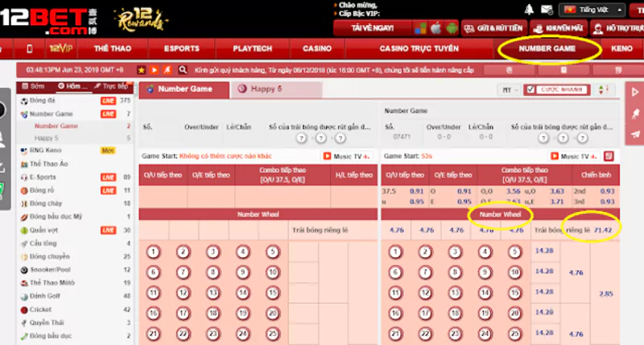644x345 pixels.
Task: Click the red icon beside right Music TV
Action: pos(608,156)
